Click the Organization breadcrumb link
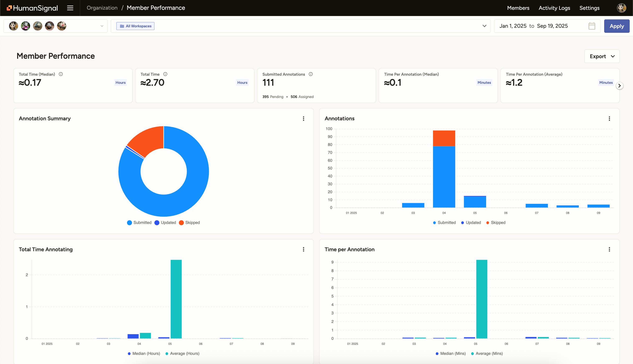This screenshot has width=633, height=364. (102, 8)
